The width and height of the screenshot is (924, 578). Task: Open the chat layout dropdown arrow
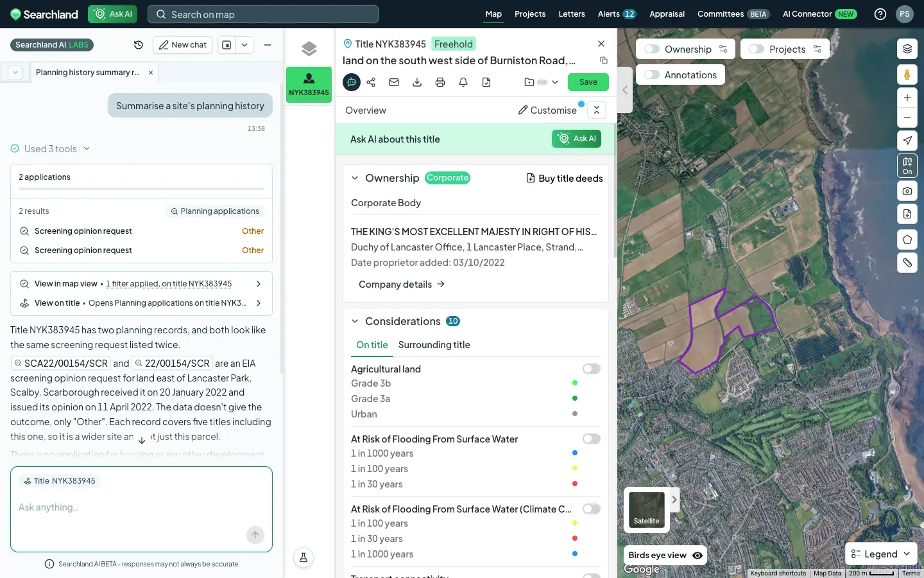pyautogui.click(x=244, y=45)
